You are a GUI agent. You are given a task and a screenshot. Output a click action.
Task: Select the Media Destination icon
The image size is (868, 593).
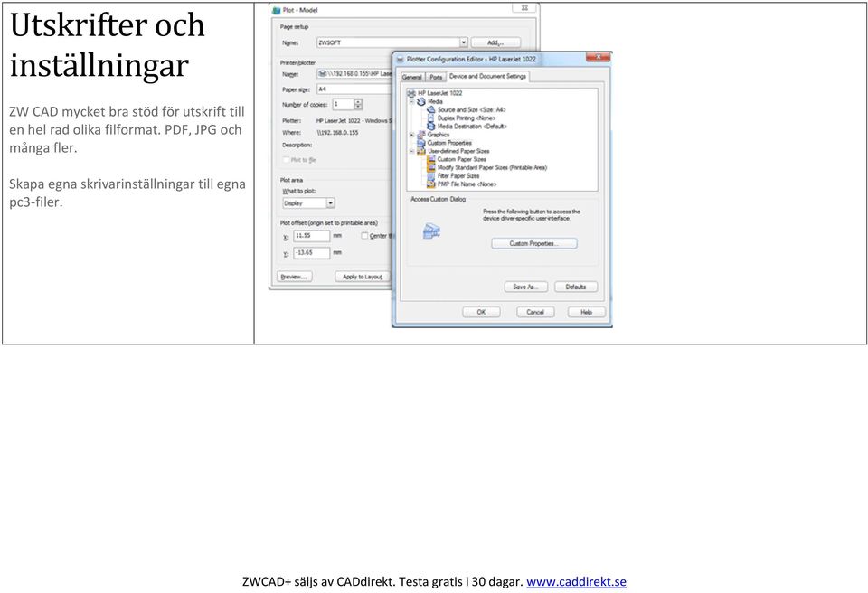(x=431, y=127)
